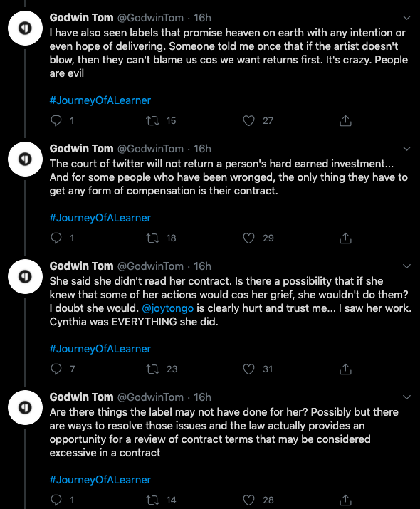Like the tweet with 27 likes

(248, 121)
